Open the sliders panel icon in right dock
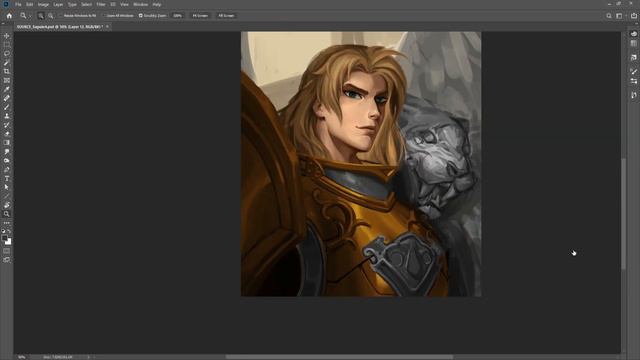The height and width of the screenshot is (360, 640). point(633,81)
